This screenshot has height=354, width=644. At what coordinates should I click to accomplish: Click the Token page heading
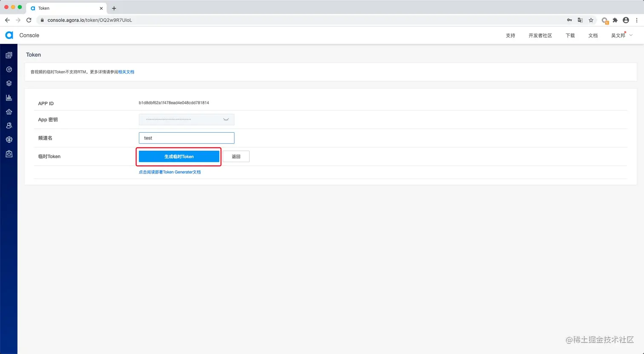(x=33, y=55)
